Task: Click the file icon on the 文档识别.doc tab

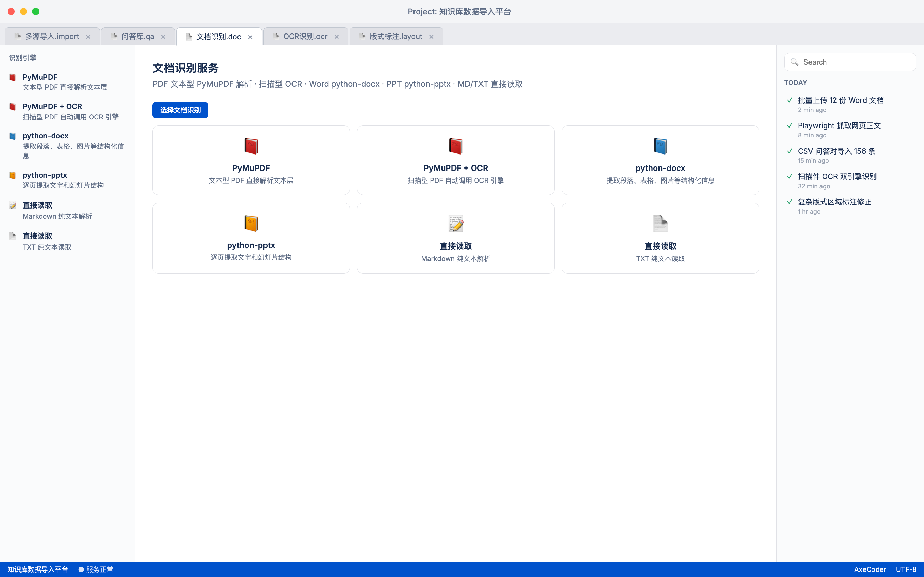Action: click(x=189, y=37)
